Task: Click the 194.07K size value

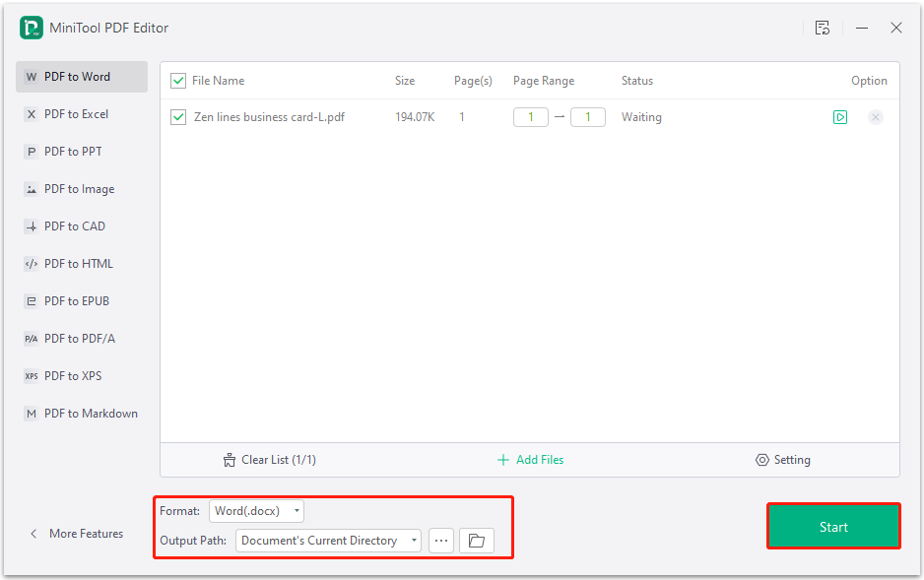Action: coord(415,117)
